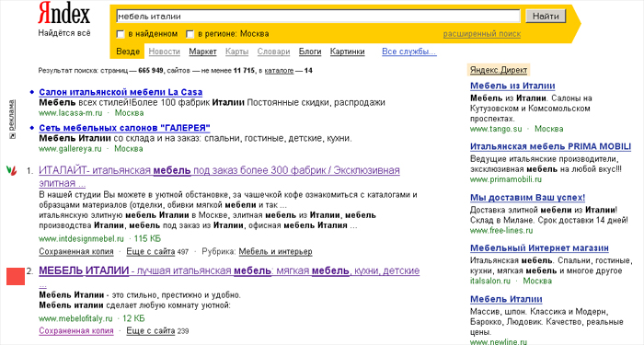Viewport: 644px width, 345px height.
Task: Click www.lacasa-m.ru URL
Action: (x=71, y=113)
